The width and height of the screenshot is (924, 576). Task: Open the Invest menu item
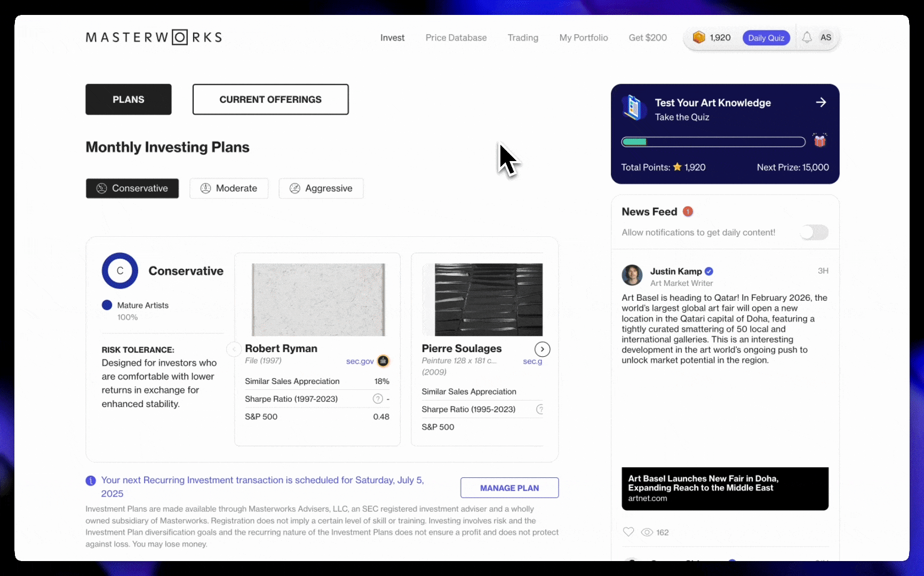[x=392, y=38]
